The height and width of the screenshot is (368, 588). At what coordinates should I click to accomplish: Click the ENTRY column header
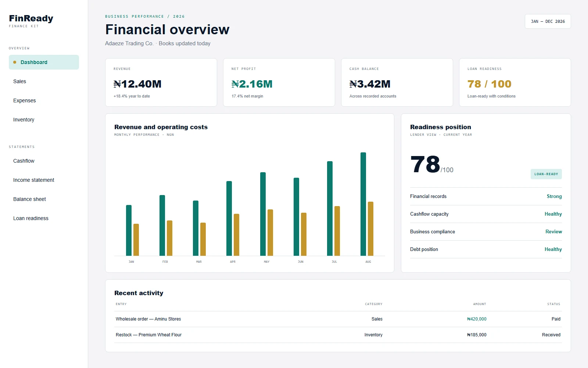click(121, 304)
